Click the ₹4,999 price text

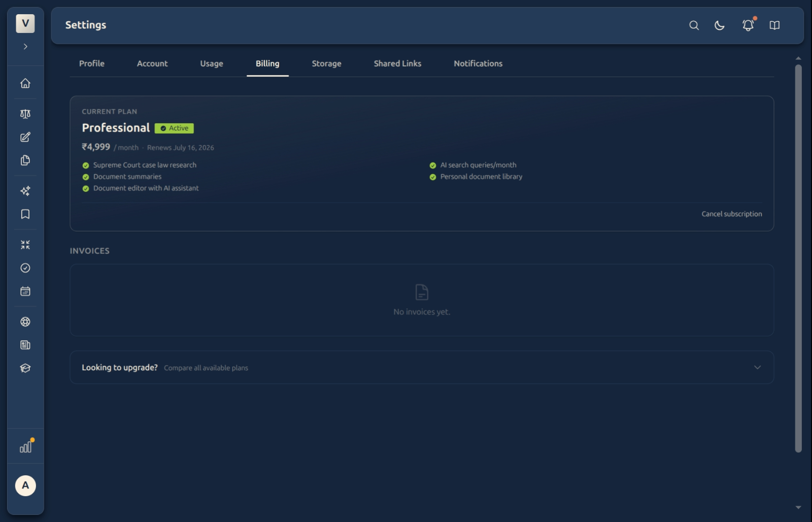pos(96,147)
